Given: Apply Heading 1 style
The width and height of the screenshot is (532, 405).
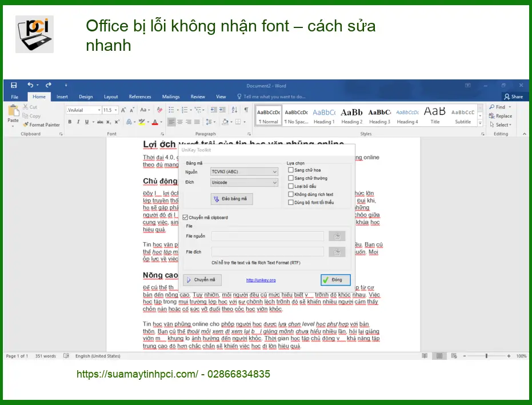Looking at the screenshot, I should [x=324, y=115].
